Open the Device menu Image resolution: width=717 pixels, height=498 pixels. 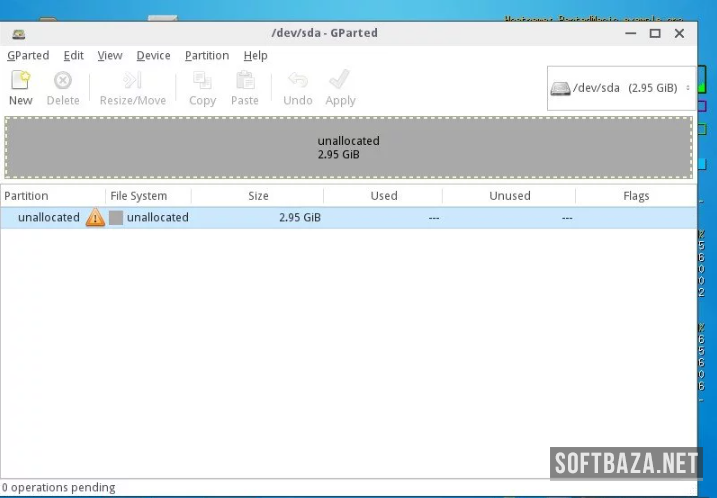pos(153,56)
